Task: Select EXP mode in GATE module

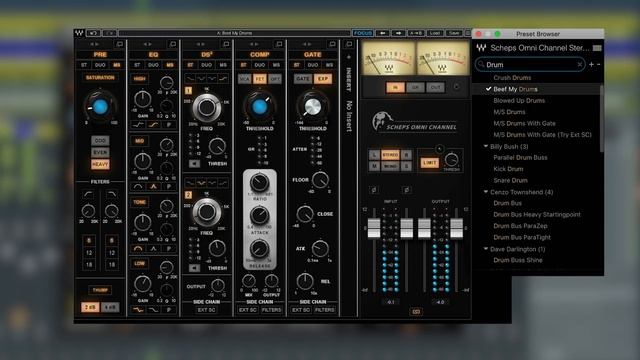Action: pos(323,79)
